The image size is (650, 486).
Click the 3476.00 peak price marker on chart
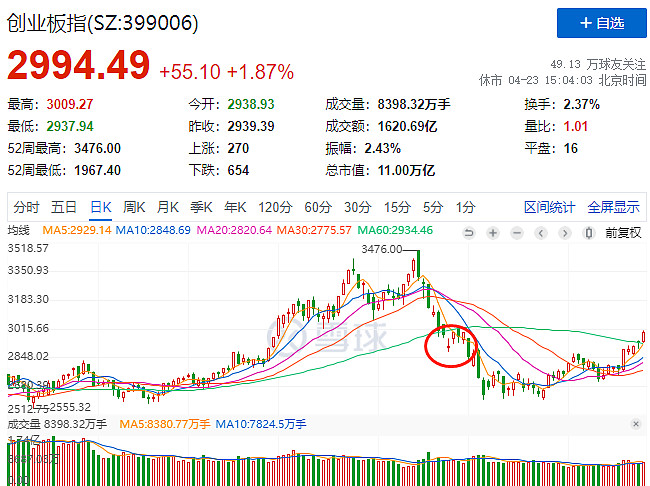pyautogui.click(x=381, y=249)
